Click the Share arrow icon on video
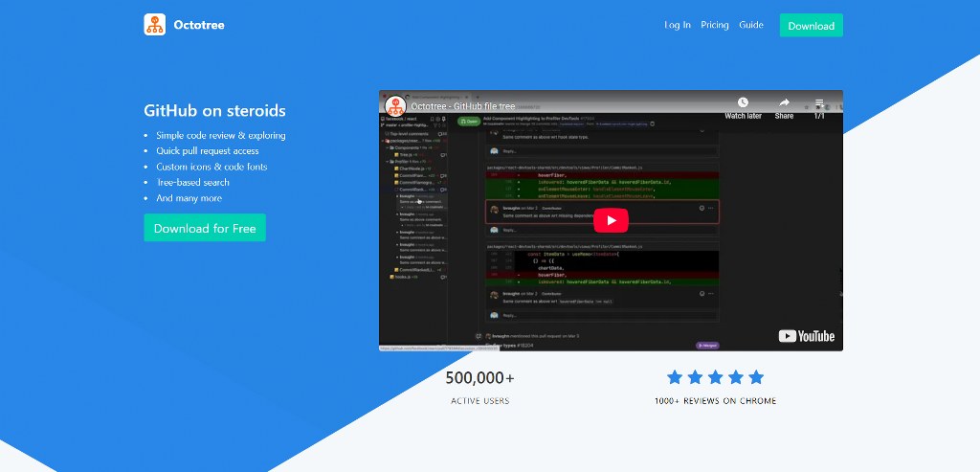 point(784,102)
